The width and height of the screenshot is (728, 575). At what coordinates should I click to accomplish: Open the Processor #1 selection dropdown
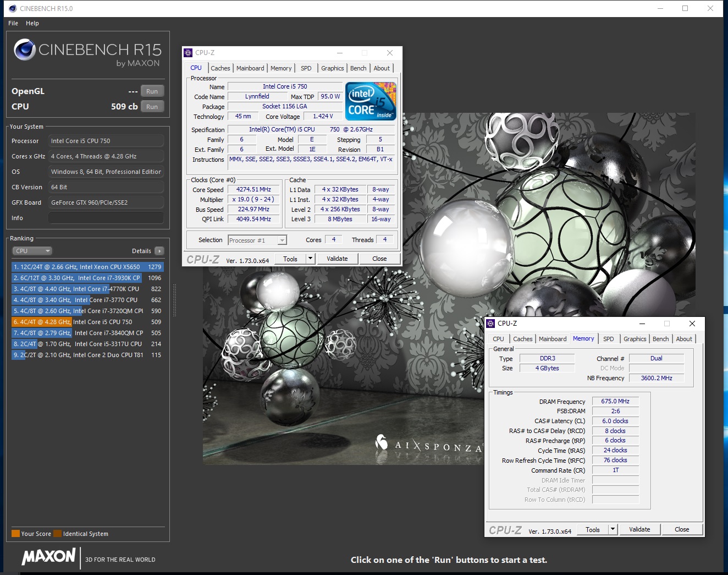point(257,240)
